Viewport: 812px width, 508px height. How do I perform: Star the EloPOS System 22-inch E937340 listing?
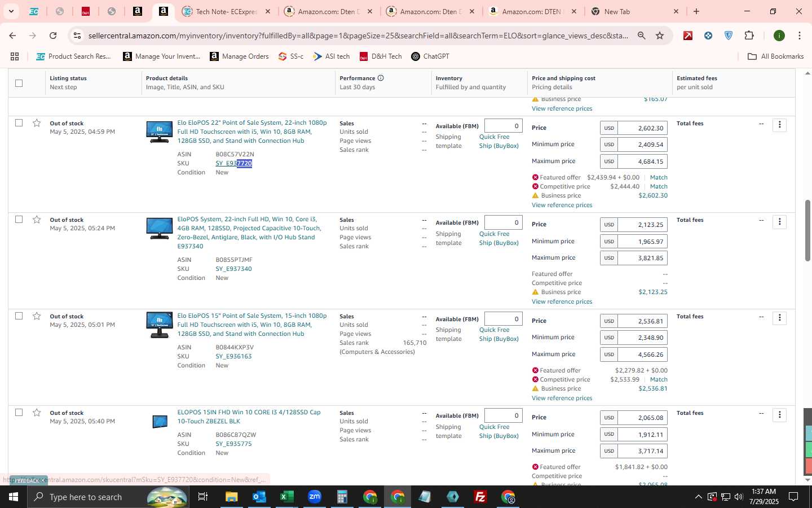pos(37,220)
